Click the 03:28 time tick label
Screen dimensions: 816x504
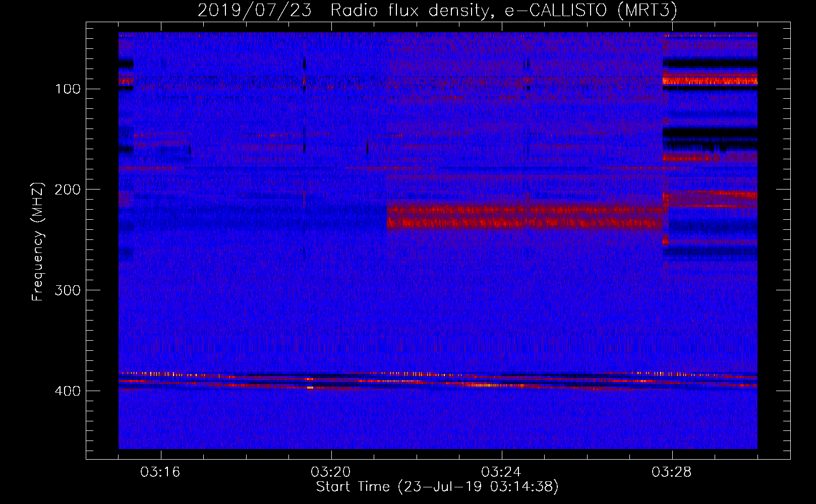pyautogui.click(x=672, y=472)
